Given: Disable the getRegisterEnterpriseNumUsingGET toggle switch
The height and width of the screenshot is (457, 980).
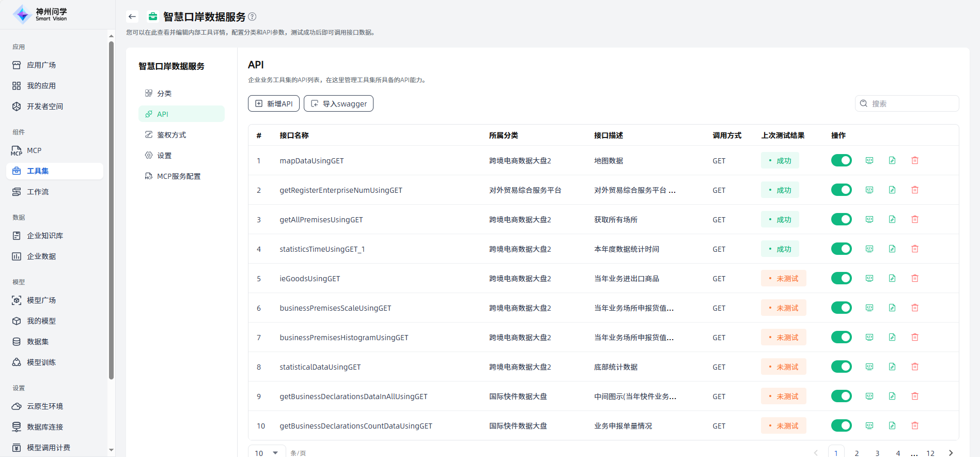Looking at the screenshot, I should point(841,190).
